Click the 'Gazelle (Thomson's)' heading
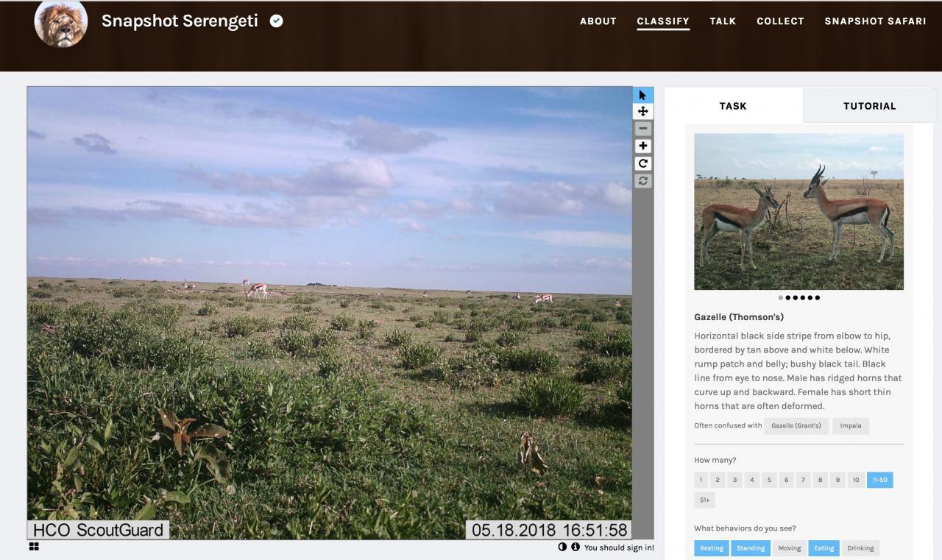This screenshot has height=560, width=942. click(739, 317)
